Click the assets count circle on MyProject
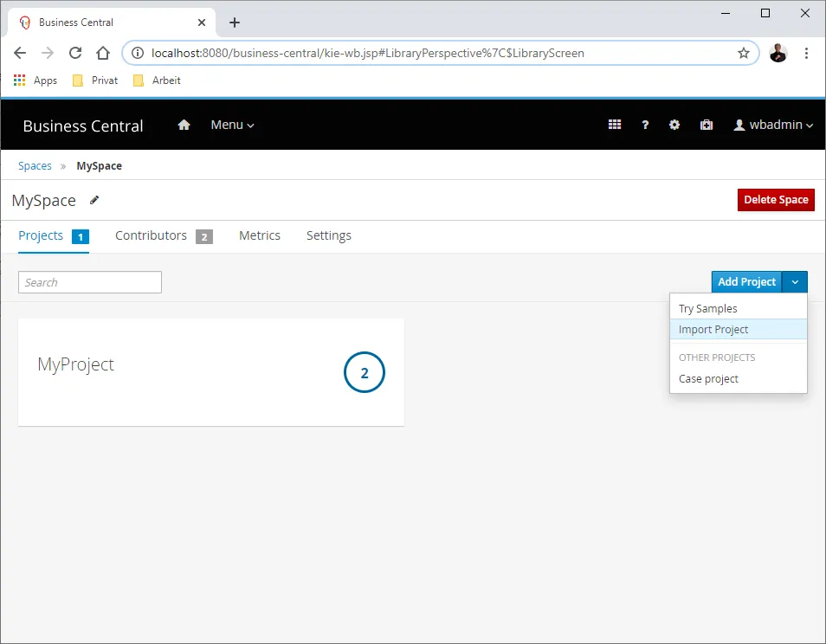 [365, 371]
